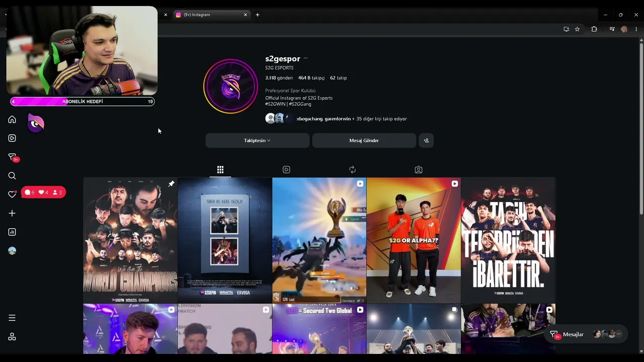Click the s2gespor username heading
The height and width of the screenshot is (362, 644).
coord(283,59)
